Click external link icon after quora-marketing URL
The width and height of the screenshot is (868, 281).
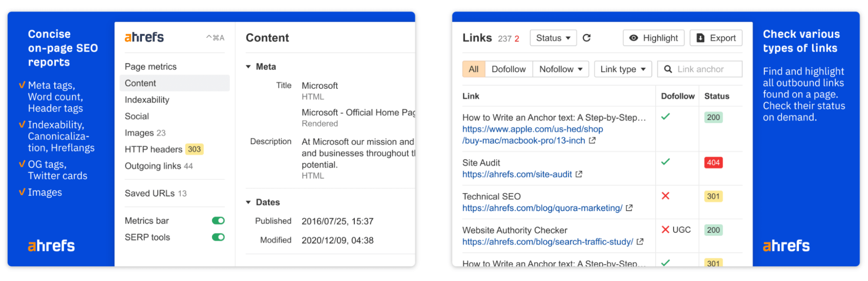click(629, 208)
